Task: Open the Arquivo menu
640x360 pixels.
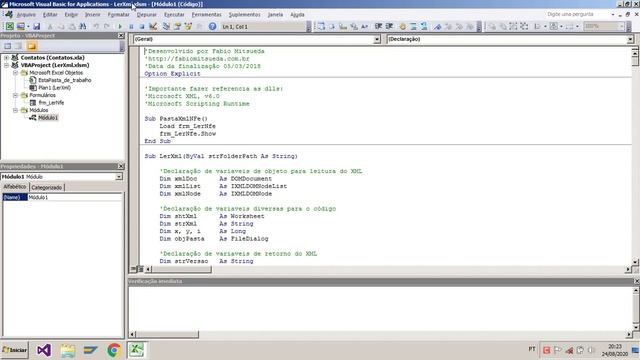Action: [26, 15]
